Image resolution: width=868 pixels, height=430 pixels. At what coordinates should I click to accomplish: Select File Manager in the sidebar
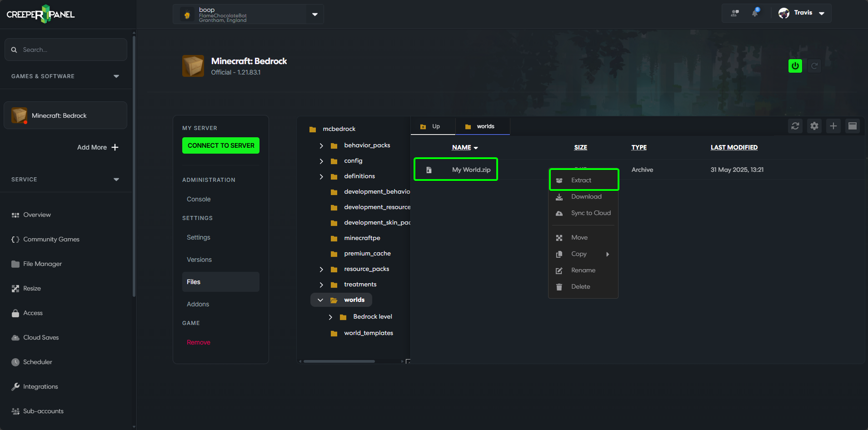coord(42,264)
